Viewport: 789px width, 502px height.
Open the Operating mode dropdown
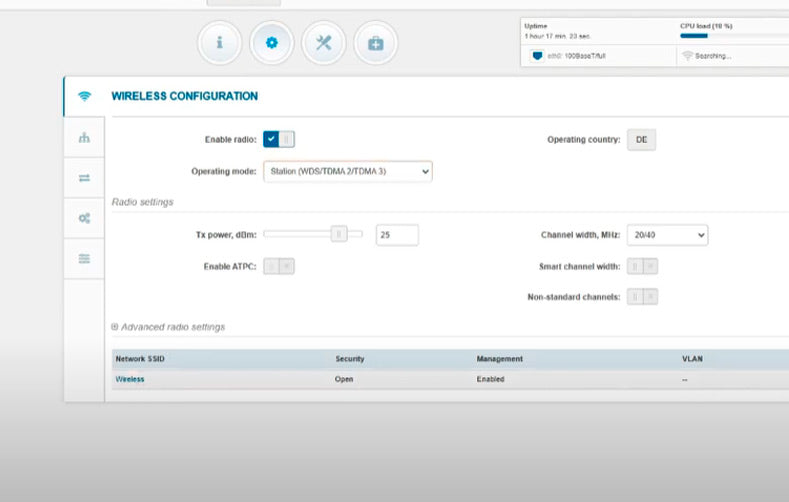coord(347,172)
